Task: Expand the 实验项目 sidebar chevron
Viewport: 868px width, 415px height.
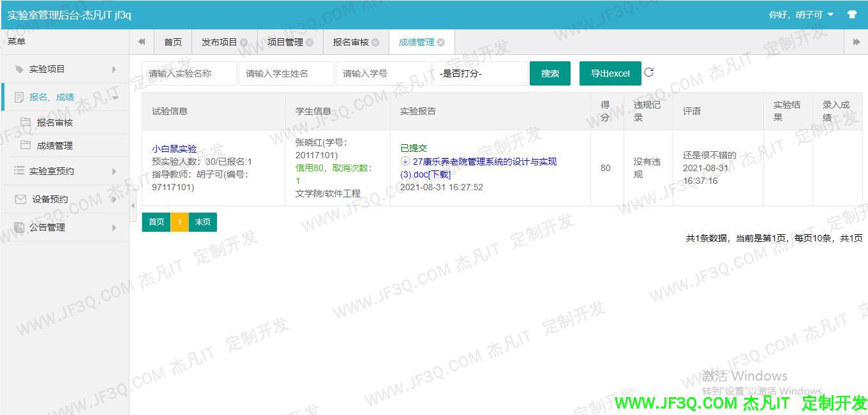Action: pyautogui.click(x=113, y=69)
